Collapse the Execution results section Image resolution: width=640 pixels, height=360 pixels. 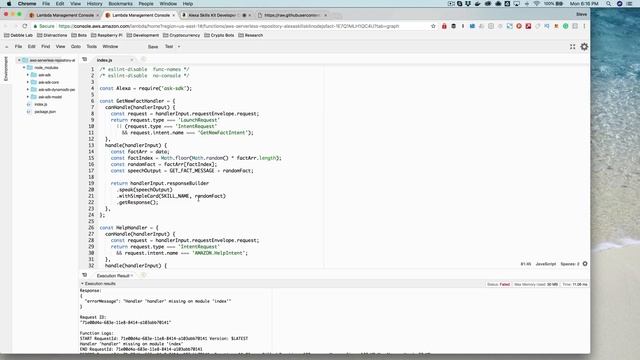pyautogui.click(x=82, y=284)
